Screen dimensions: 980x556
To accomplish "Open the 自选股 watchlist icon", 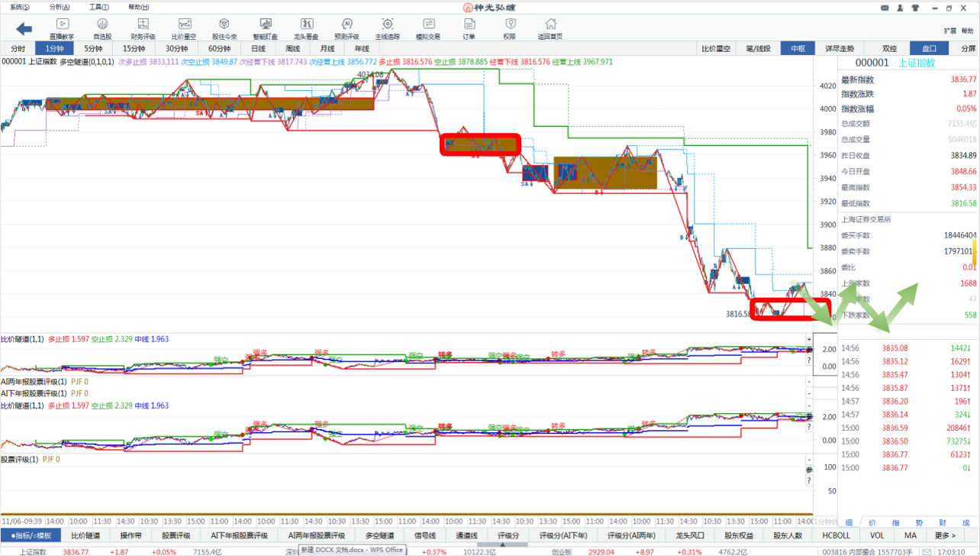I will click(x=102, y=29).
